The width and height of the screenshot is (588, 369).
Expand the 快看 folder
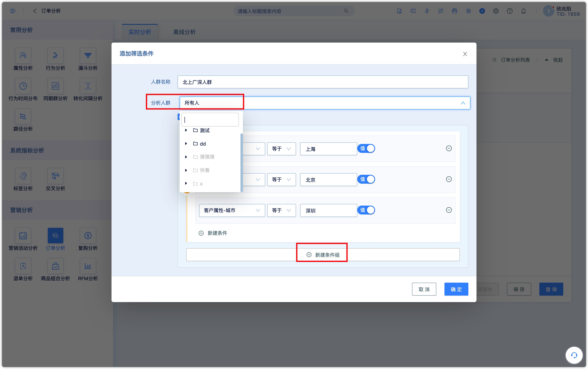[x=186, y=170]
